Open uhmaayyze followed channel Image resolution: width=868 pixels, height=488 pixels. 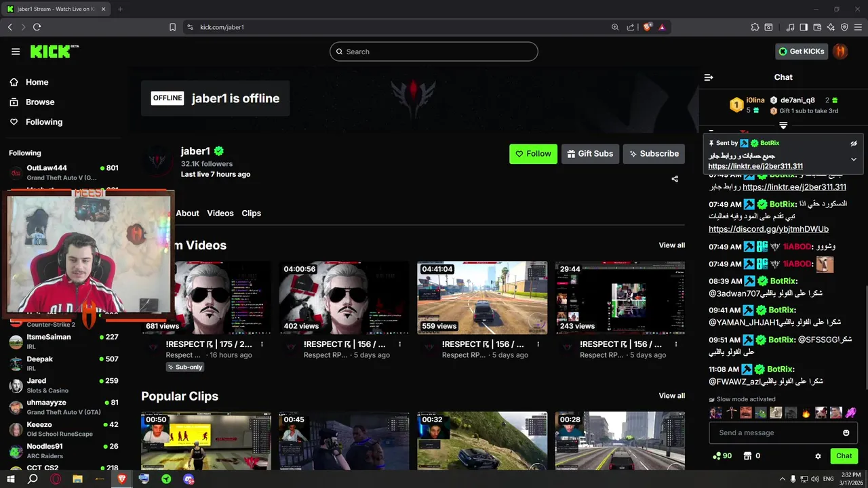(x=63, y=407)
